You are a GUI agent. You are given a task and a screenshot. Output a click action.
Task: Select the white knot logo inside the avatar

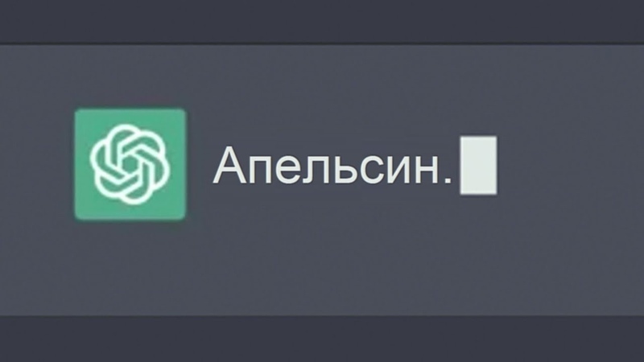point(130,165)
